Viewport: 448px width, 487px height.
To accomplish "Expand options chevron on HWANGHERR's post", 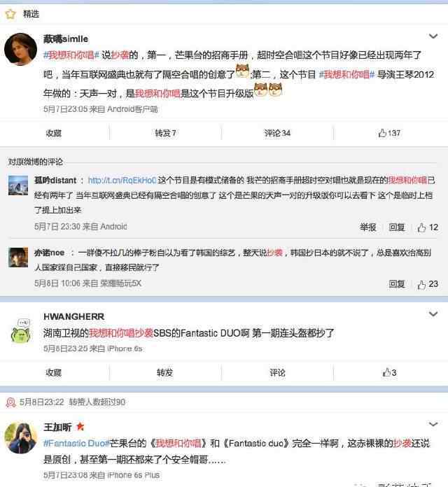I will [433, 314].
